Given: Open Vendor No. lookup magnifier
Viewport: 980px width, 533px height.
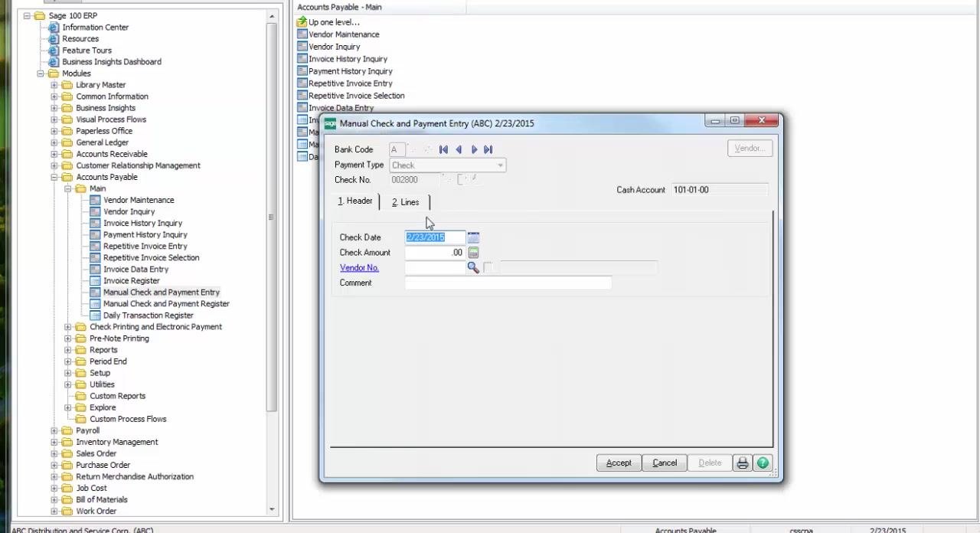Looking at the screenshot, I should tap(473, 267).
